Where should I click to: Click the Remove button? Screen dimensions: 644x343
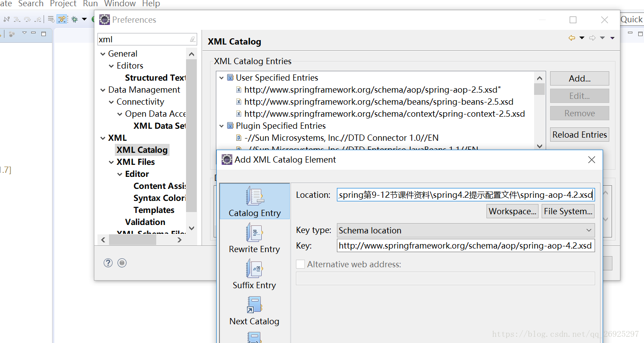(x=579, y=113)
